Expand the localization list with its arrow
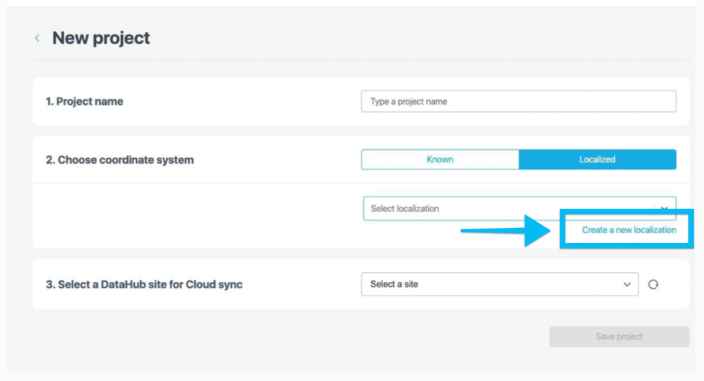Viewport: 704px width, 381px height. point(664,208)
